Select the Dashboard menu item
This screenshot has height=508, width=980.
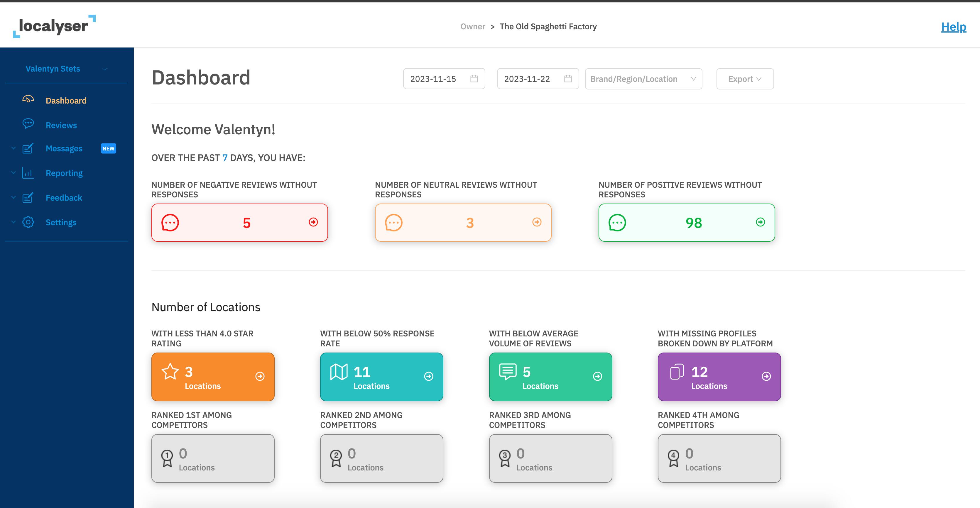[x=66, y=100]
